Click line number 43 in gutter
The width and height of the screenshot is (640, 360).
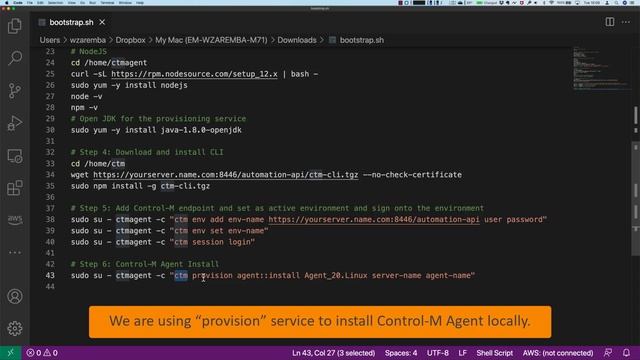50,275
